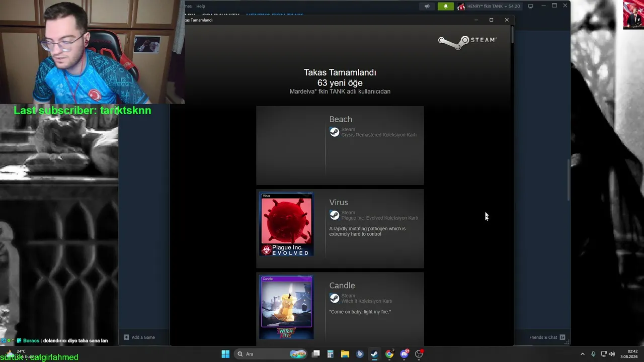
Task: Open the round blue app on taskbar
Action: [x=360, y=354]
